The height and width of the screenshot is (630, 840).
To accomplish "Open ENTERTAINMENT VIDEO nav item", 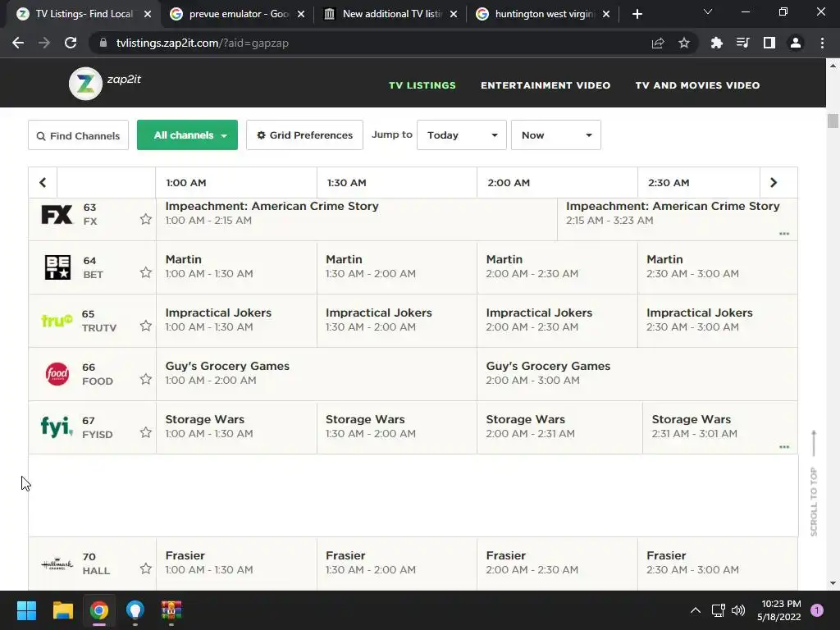I will click(546, 85).
